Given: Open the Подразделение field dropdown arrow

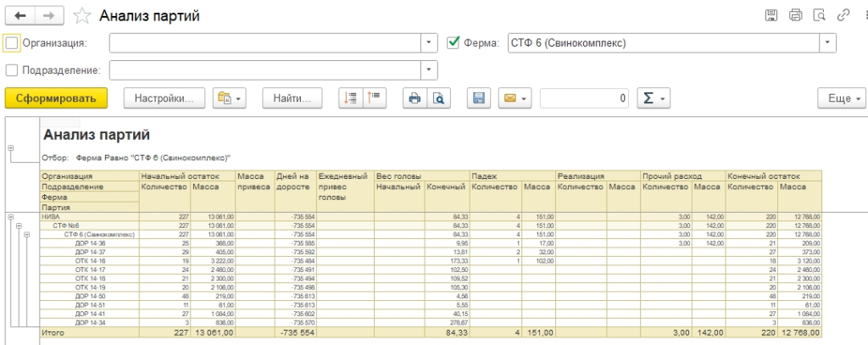Looking at the screenshot, I should point(429,70).
